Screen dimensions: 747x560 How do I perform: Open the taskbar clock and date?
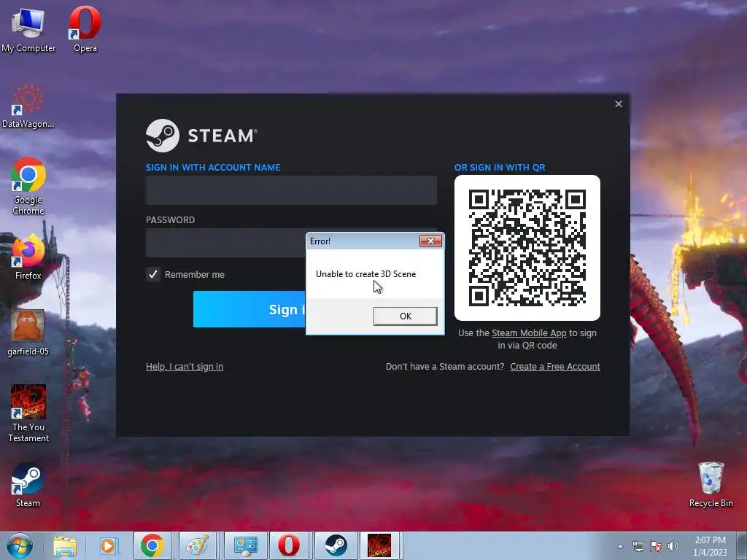tap(710, 546)
